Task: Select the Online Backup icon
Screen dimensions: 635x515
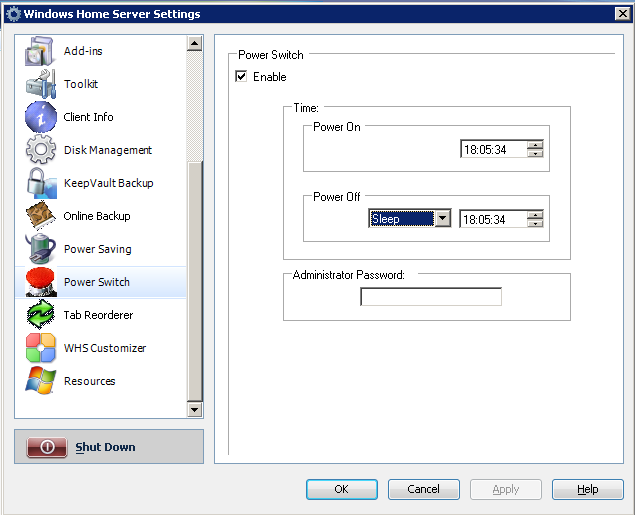Action: (x=40, y=216)
